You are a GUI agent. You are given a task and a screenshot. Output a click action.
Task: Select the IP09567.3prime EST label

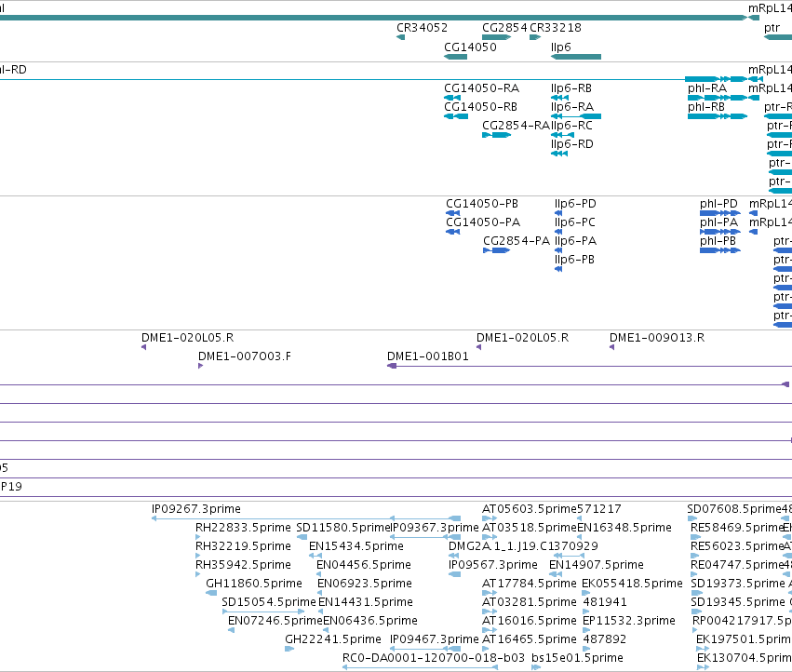tap(493, 565)
